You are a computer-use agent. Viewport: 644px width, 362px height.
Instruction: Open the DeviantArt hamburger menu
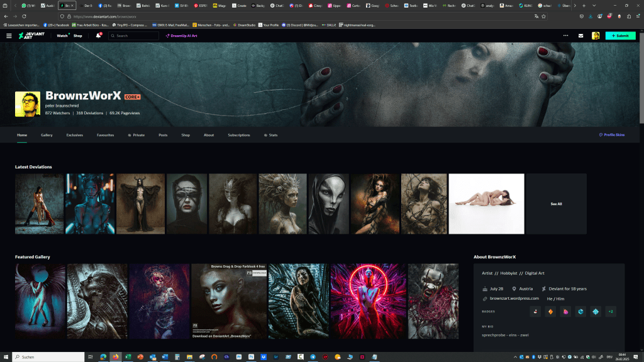[9, 36]
